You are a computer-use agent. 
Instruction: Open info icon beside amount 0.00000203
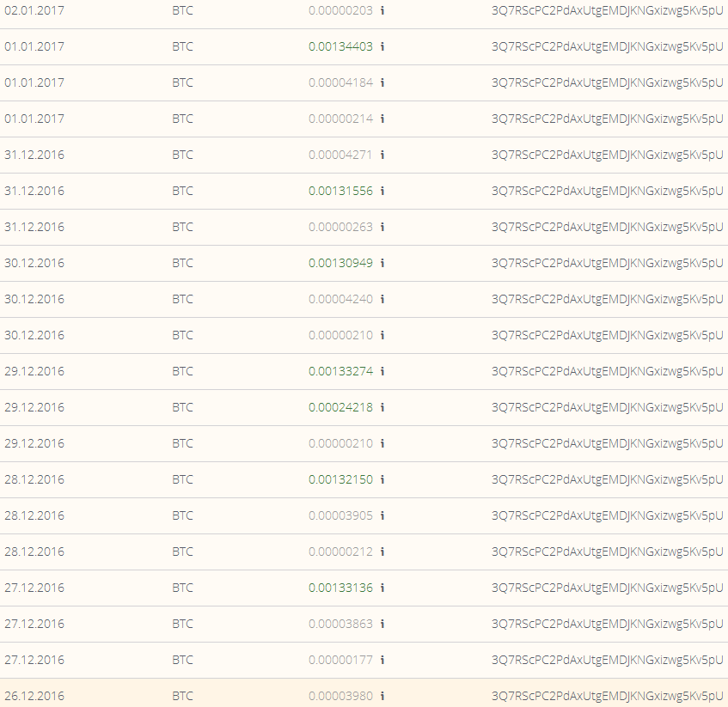[382, 10]
